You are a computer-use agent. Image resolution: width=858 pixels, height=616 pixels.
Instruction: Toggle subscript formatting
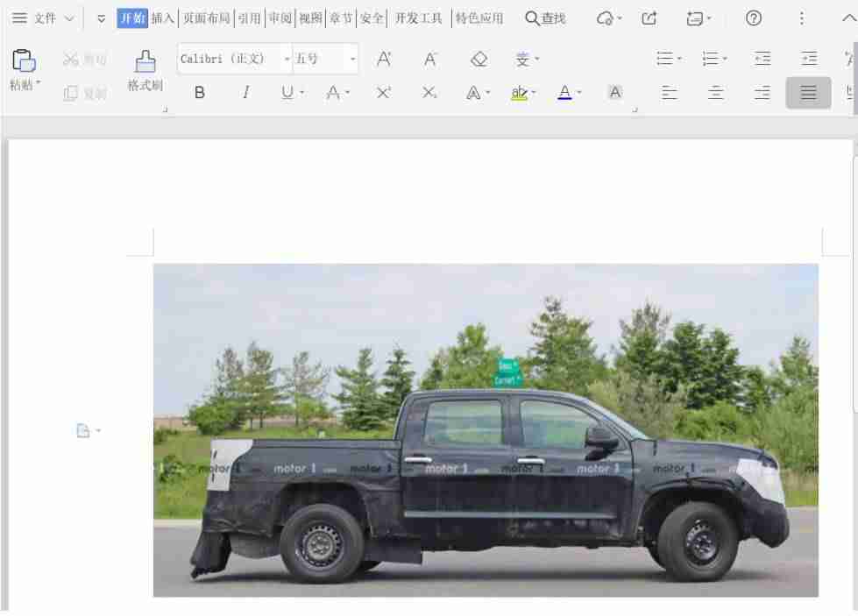(x=429, y=93)
